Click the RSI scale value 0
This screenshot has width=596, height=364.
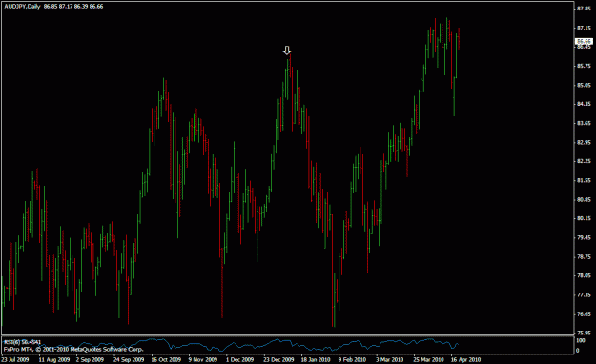577,351
